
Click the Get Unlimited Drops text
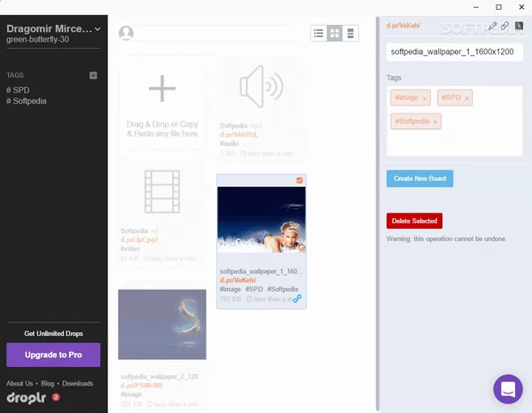pyautogui.click(x=53, y=333)
